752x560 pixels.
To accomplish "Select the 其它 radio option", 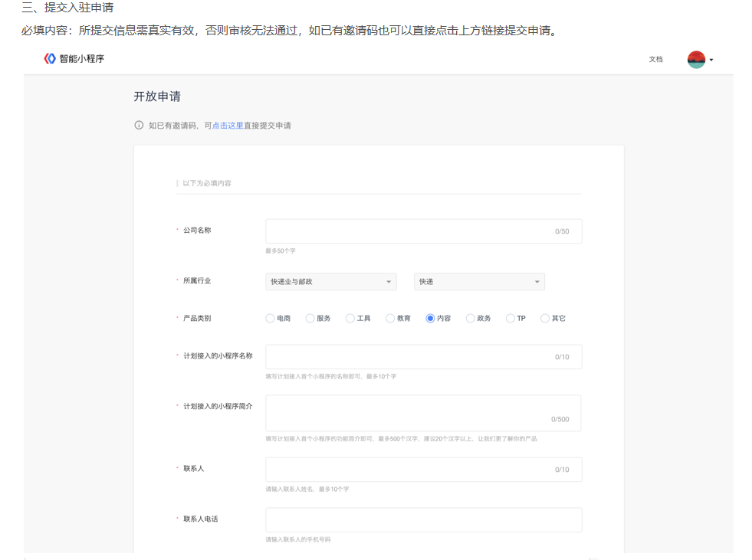I will [545, 319].
